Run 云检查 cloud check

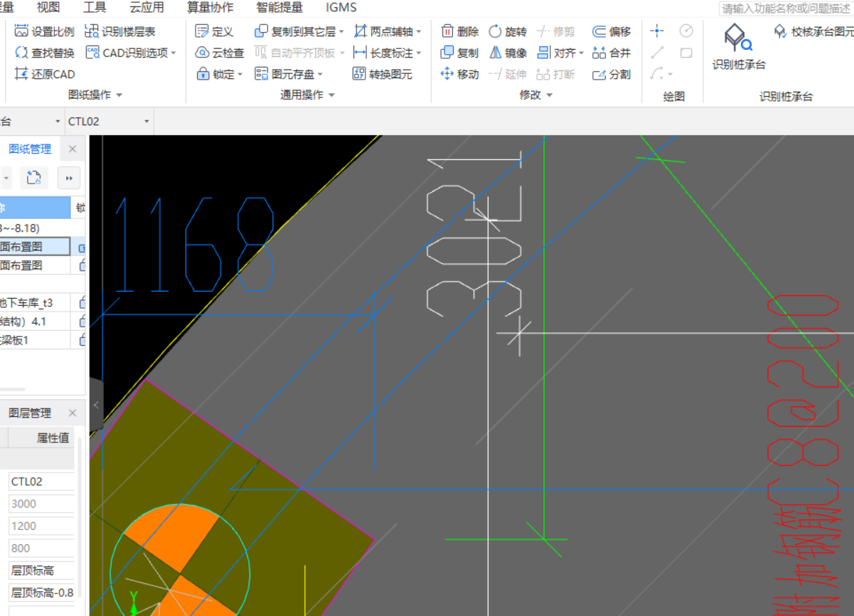219,53
